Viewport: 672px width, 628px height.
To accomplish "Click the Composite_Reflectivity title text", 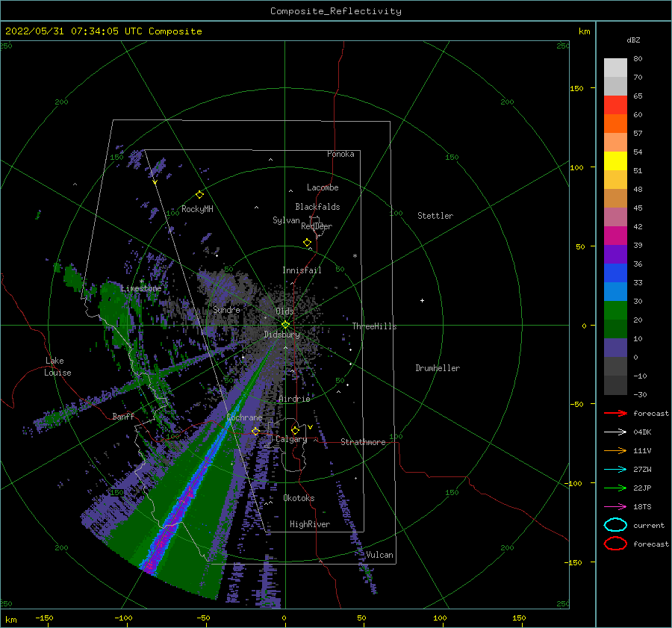I will (x=336, y=11).
